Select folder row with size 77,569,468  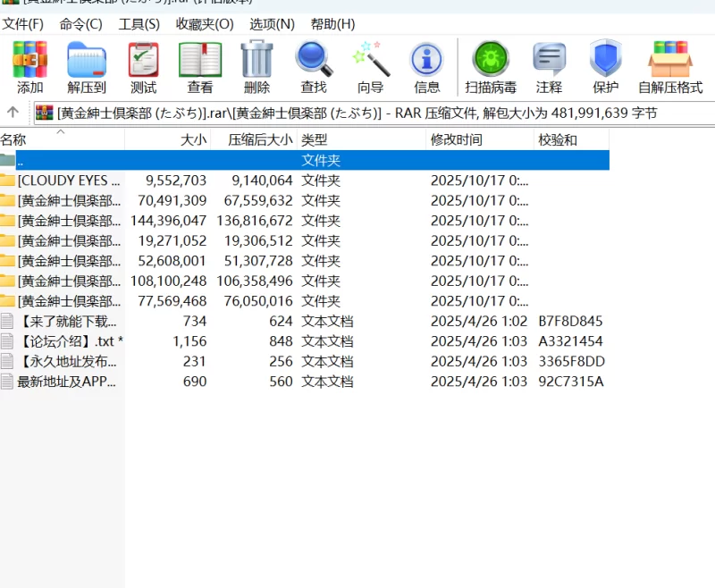click(305, 301)
